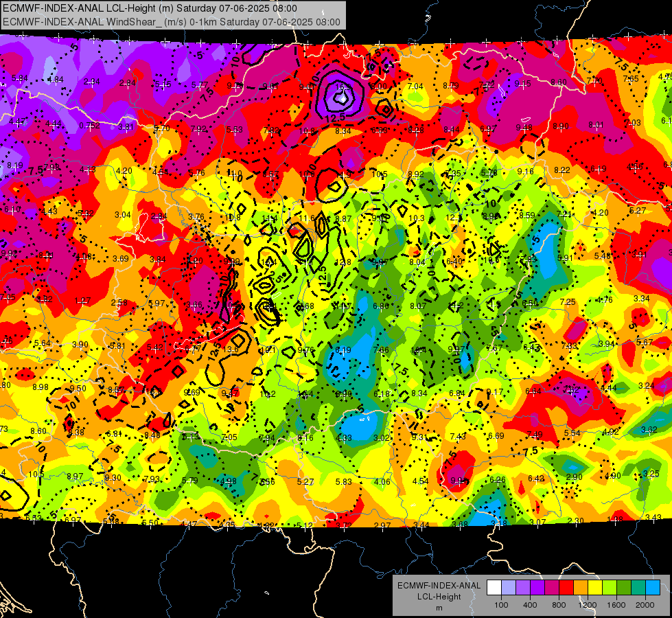The image size is (672, 618).
Task: Click the 5.67 grid value
Action: [645, 342]
